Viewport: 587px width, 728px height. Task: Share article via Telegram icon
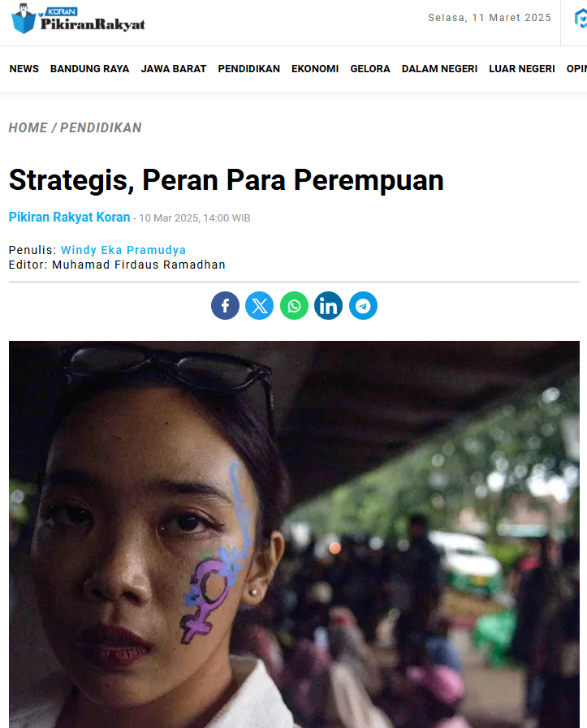pos(363,305)
